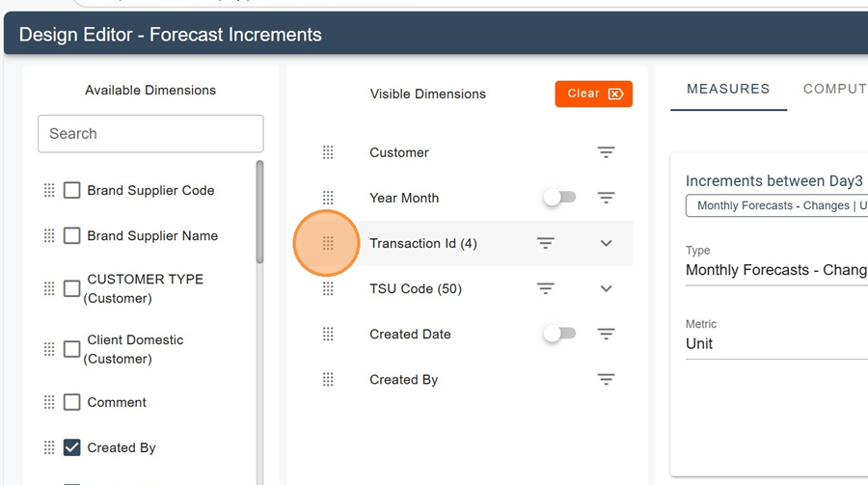Click the filter icon for TSU Code

546,288
